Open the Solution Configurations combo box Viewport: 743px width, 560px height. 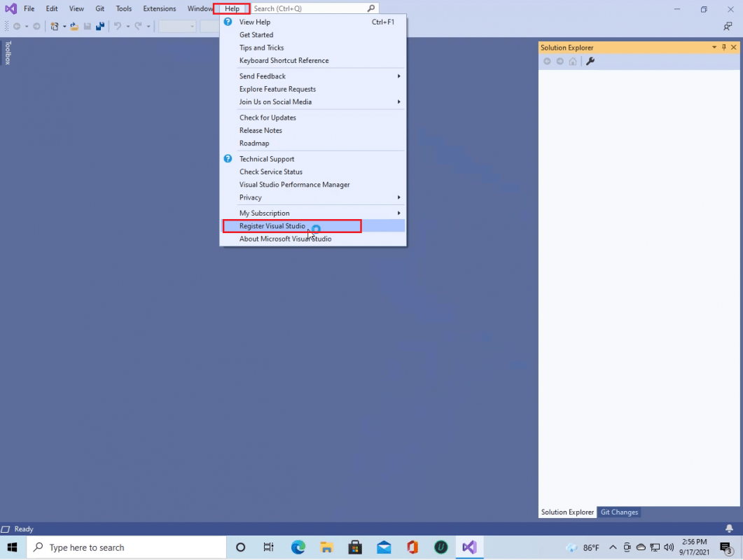[x=177, y=27]
